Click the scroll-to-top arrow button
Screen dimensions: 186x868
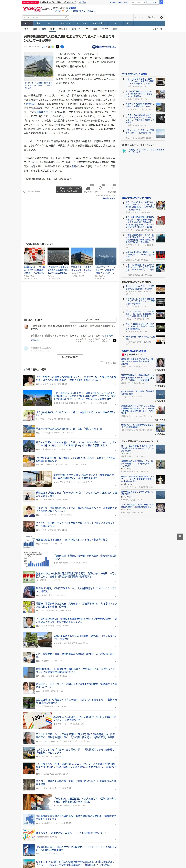point(180,537)
